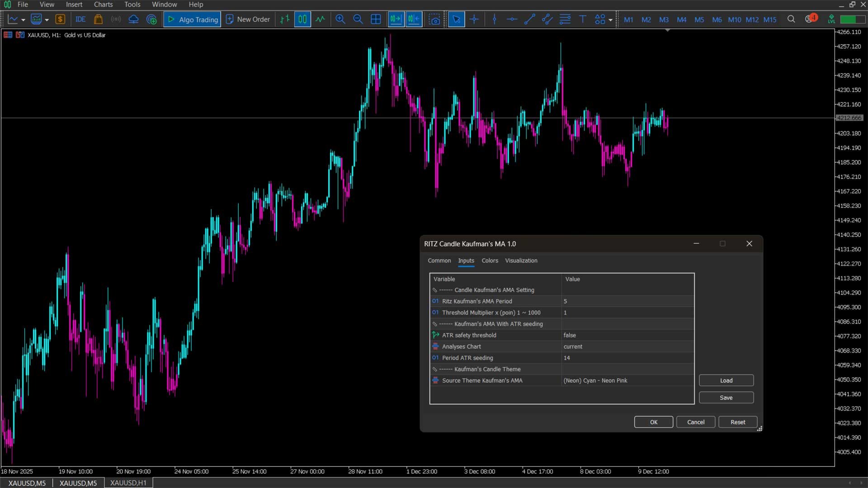
Task: Open the MetaEditor IDE
Action: [x=80, y=19]
